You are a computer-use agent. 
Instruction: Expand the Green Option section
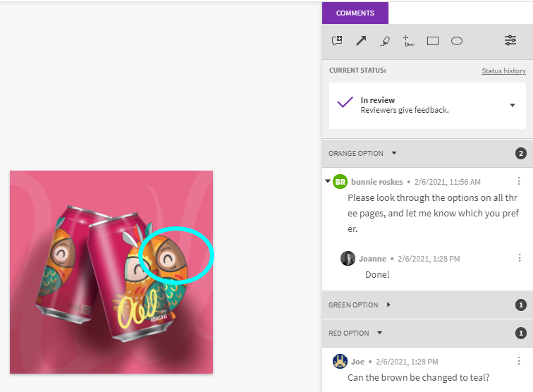coord(388,305)
